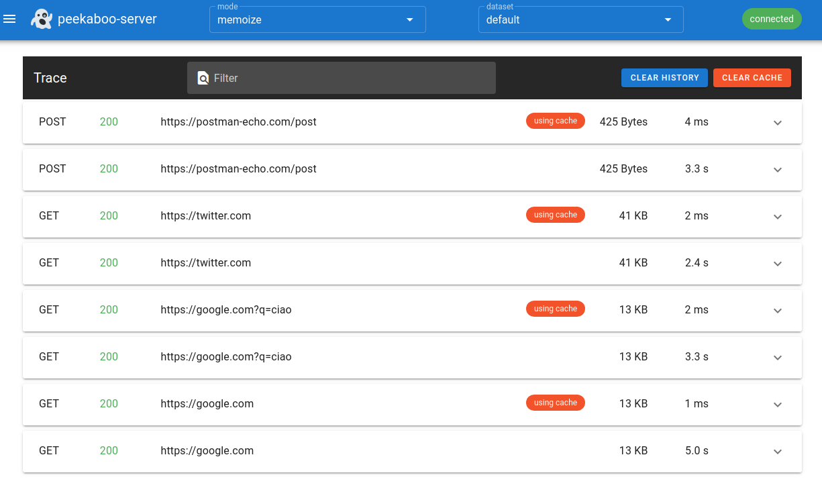
Task: Click the Trace panel heading
Action: pos(50,78)
